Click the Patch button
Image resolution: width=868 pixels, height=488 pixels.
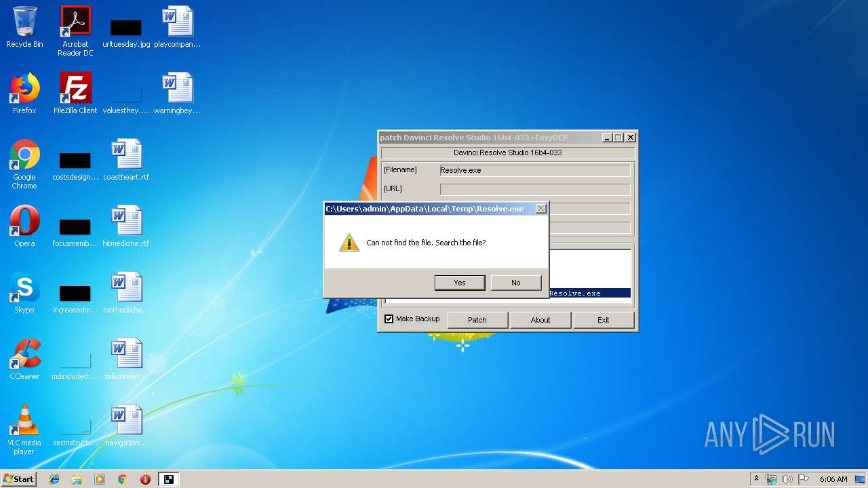(x=477, y=320)
